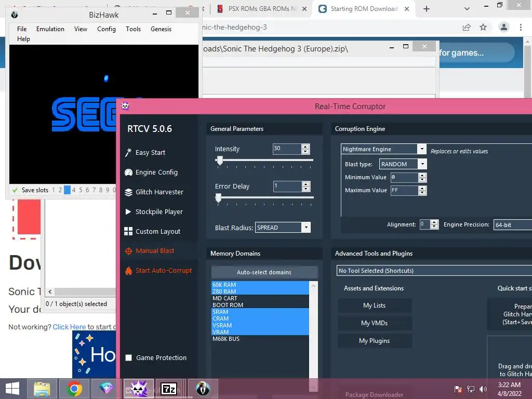Click Memory Domains list scrollbar
The image size is (532, 399).
(313, 336)
